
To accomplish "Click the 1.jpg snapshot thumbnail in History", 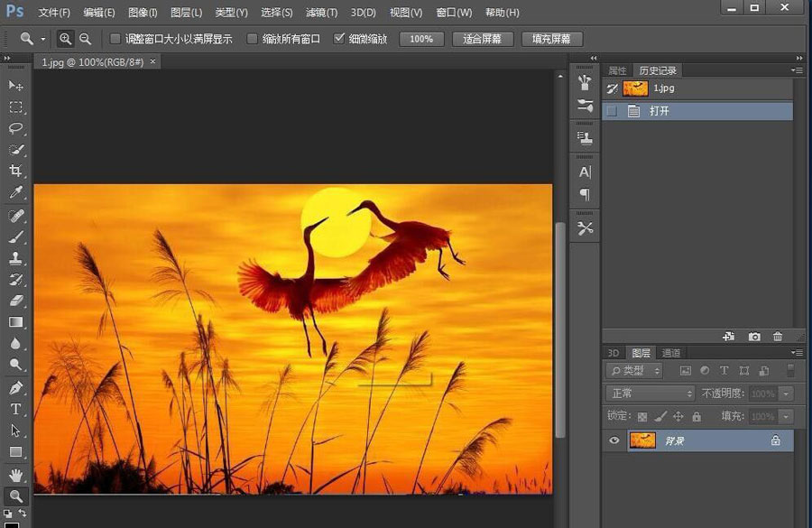I will tap(634, 88).
